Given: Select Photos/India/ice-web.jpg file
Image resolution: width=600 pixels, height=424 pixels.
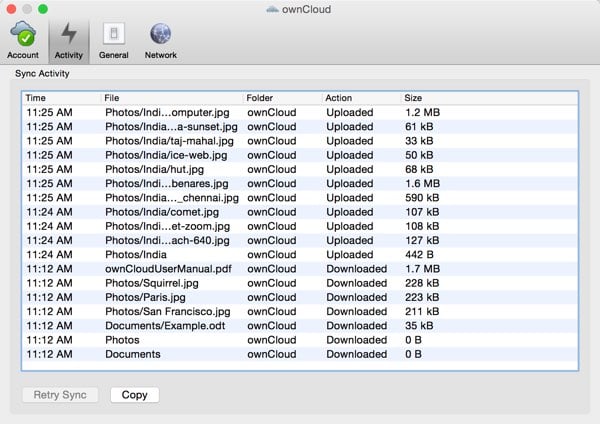Looking at the screenshot, I should [166, 155].
